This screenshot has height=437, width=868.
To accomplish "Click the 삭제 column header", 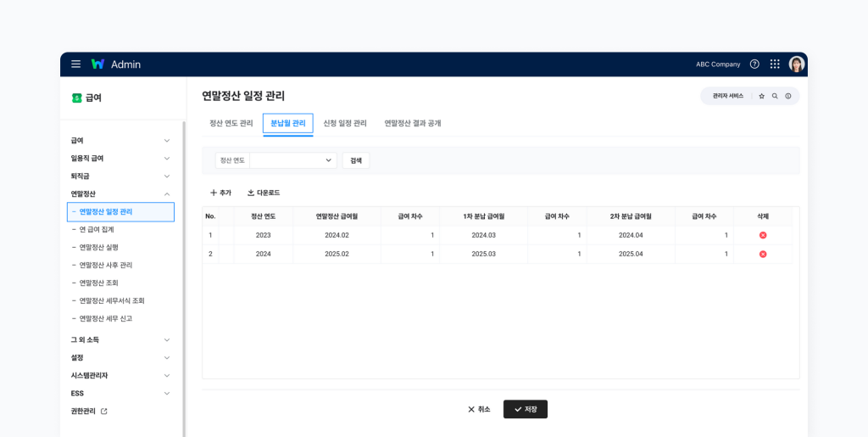I will [x=763, y=216].
